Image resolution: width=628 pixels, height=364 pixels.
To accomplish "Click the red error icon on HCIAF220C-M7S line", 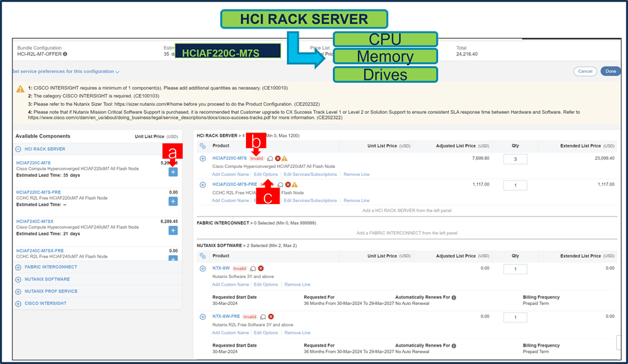I will point(278,159).
